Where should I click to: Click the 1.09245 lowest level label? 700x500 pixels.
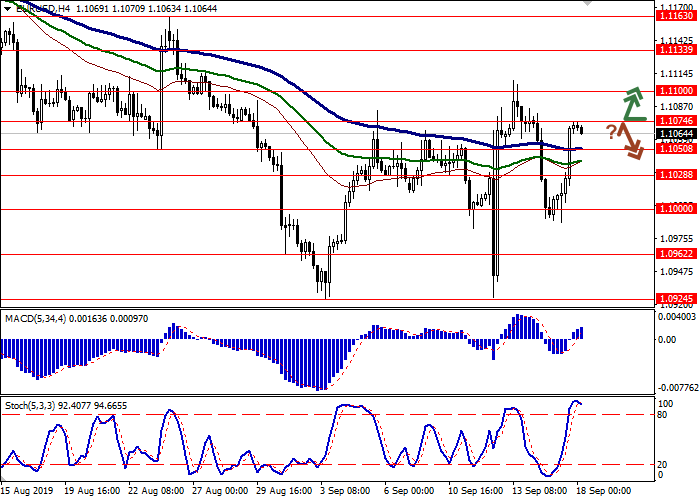(675, 298)
